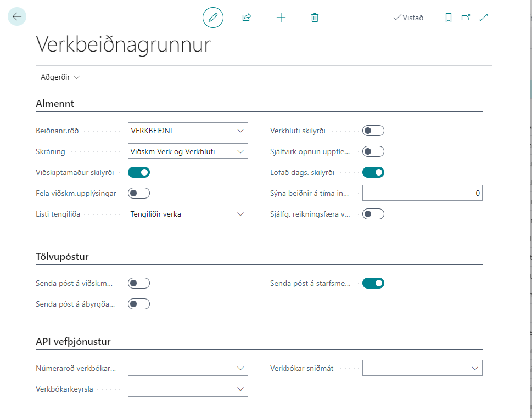Disable the Viðskiptamaður skilyrði toggle
Image resolution: width=532 pixels, height=418 pixels.
[x=139, y=172]
